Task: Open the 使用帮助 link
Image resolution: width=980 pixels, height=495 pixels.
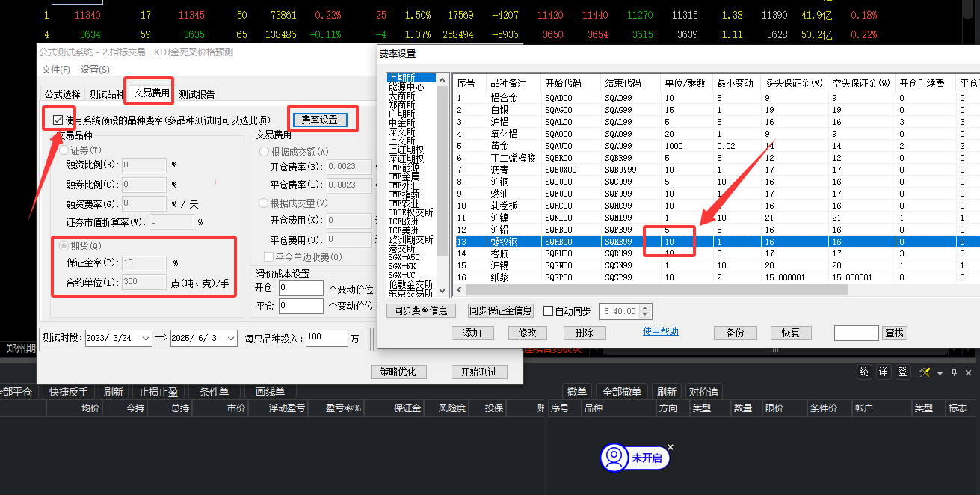Action: [x=660, y=331]
